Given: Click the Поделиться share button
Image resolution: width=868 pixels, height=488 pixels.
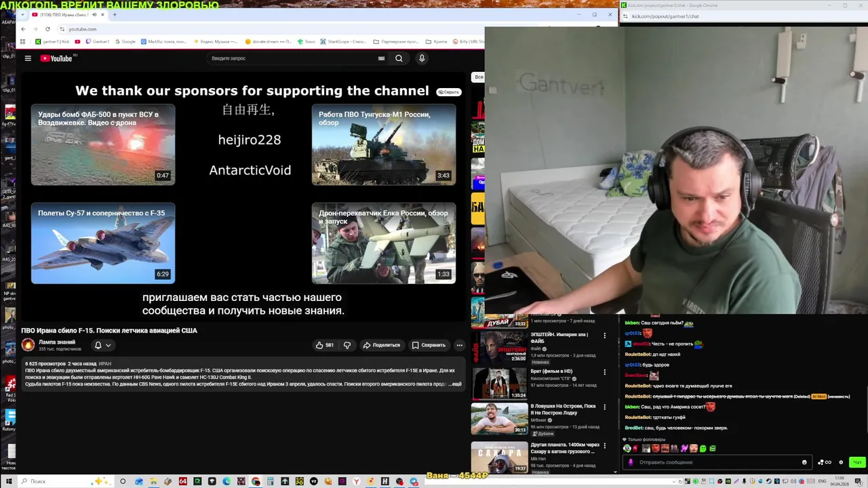Looking at the screenshot, I should 381,345.
